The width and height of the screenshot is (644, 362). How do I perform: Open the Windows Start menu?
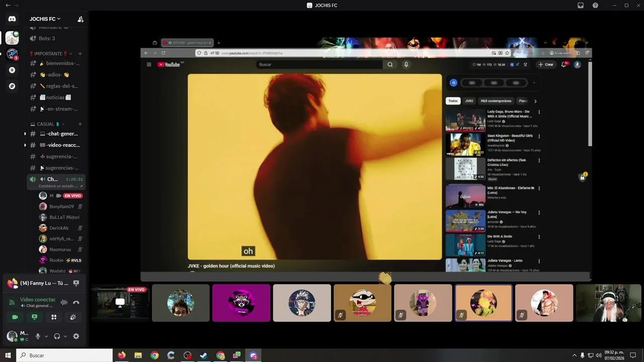click(x=8, y=355)
